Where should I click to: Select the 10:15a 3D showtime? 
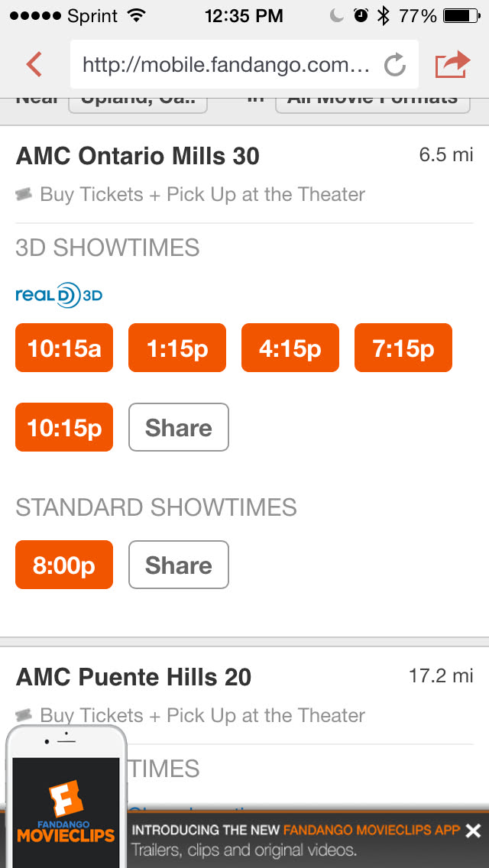[x=64, y=348]
